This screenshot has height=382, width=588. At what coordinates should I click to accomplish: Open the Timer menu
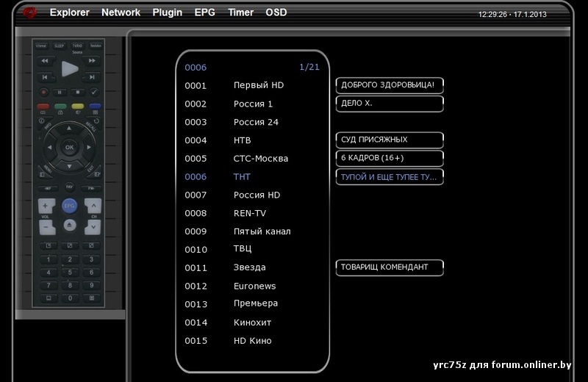241,12
